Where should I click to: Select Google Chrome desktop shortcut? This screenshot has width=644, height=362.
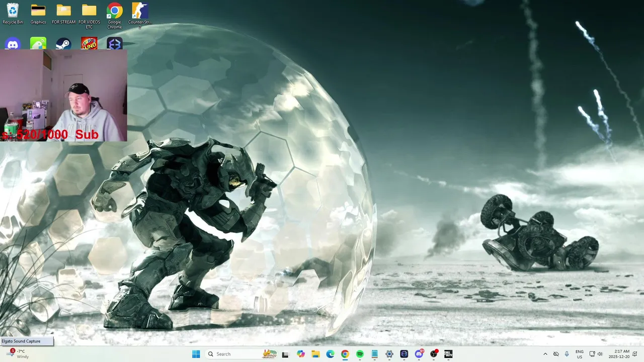click(x=114, y=16)
